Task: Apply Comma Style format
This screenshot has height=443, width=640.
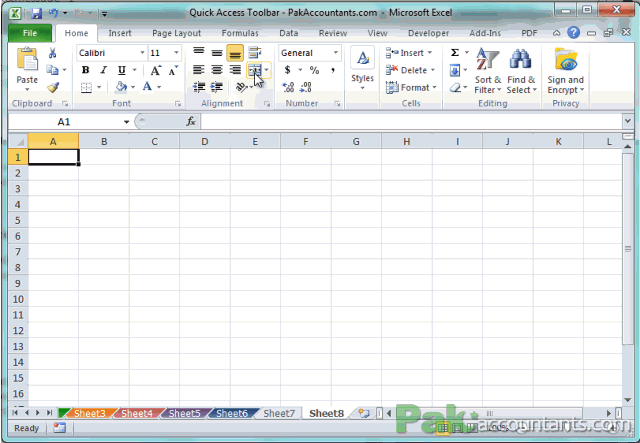Action: (333, 70)
